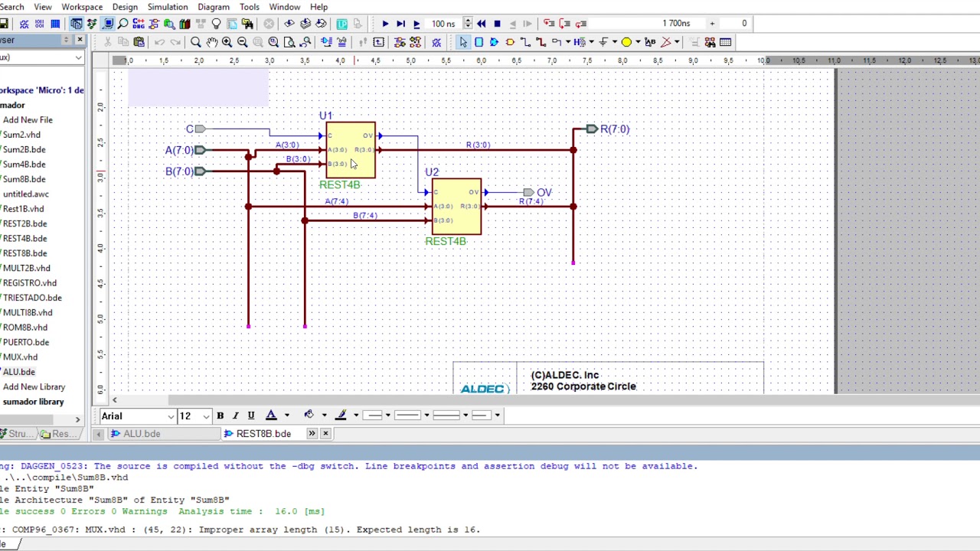The height and width of the screenshot is (551, 980).
Task: Click the fill color bucket swatch
Action: (x=309, y=416)
